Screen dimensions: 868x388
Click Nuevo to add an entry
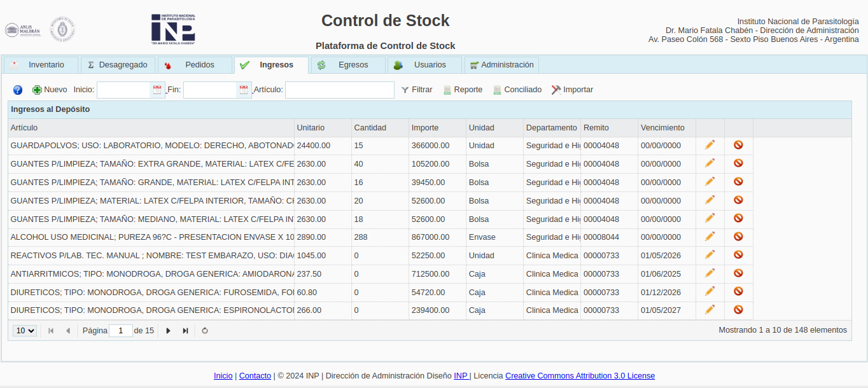click(x=50, y=90)
